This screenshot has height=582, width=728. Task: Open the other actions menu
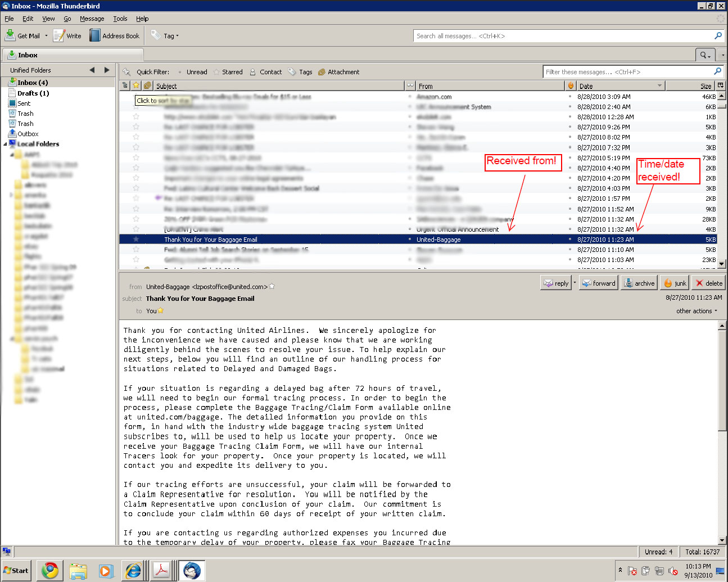coord(697,310)
